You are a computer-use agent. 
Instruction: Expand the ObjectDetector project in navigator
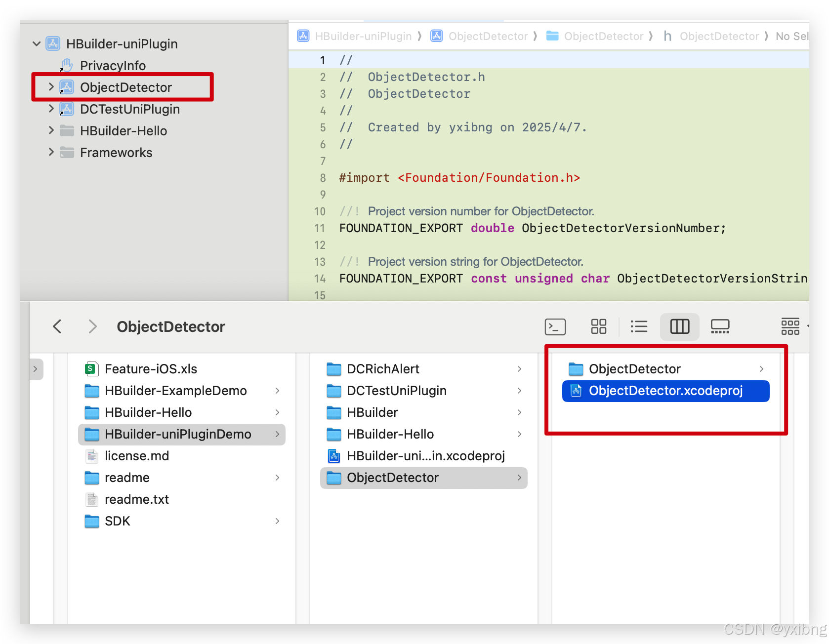(x=51, y=87)
